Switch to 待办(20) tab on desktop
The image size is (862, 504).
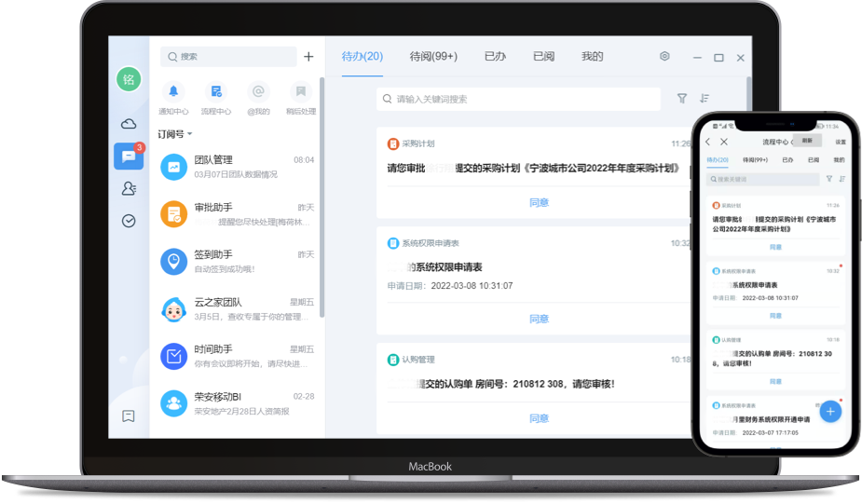(x=363, y=56)
